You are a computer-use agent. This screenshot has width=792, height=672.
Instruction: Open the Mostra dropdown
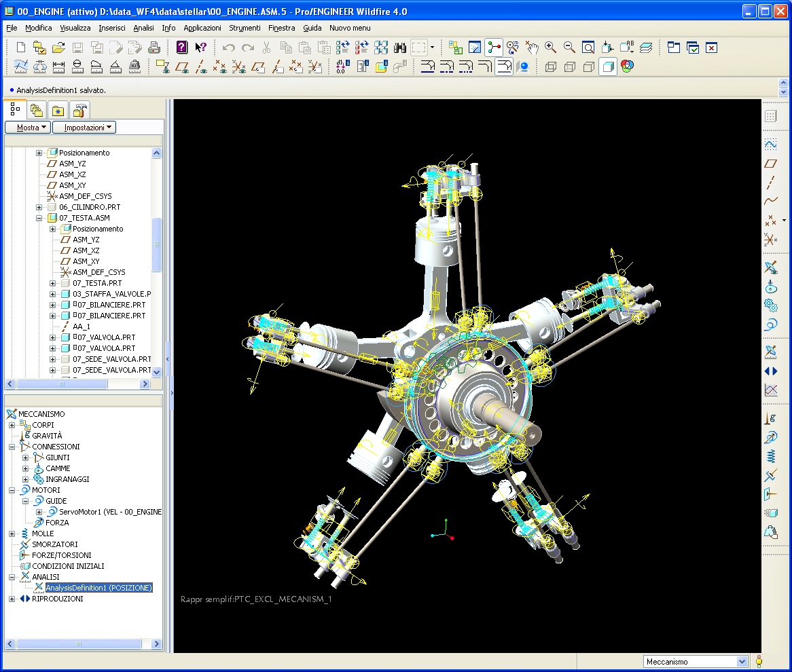click(x=28, y=128)
